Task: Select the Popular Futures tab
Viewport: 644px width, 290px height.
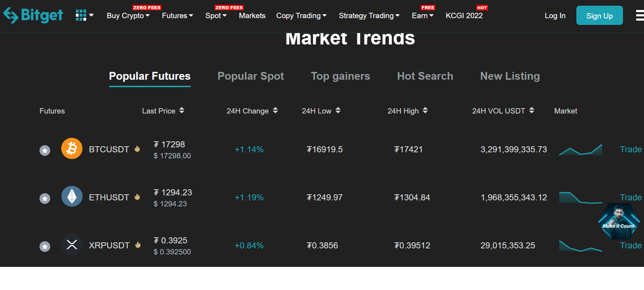Action: [x=150, y=76]
